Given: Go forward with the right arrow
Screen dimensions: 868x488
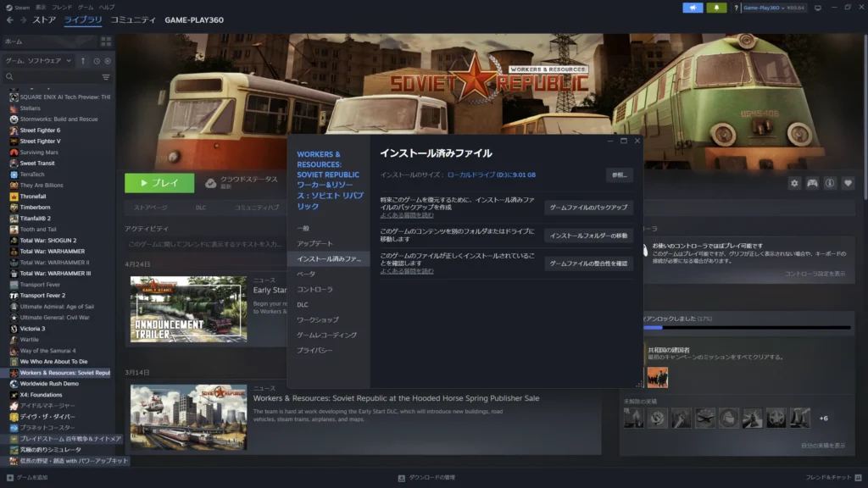Looking at the screenshot, I should [x=23, y=20].
